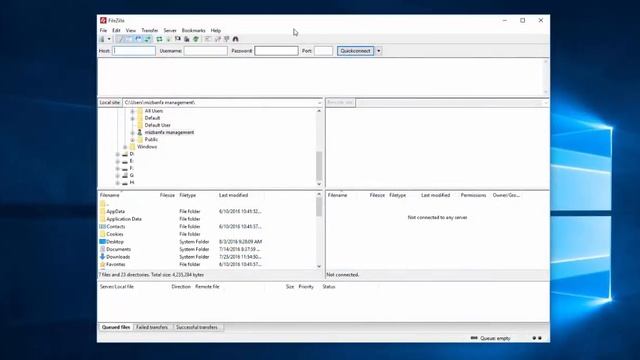Toggle synchronized browsing toolbar icon

[x=227, y=39]
